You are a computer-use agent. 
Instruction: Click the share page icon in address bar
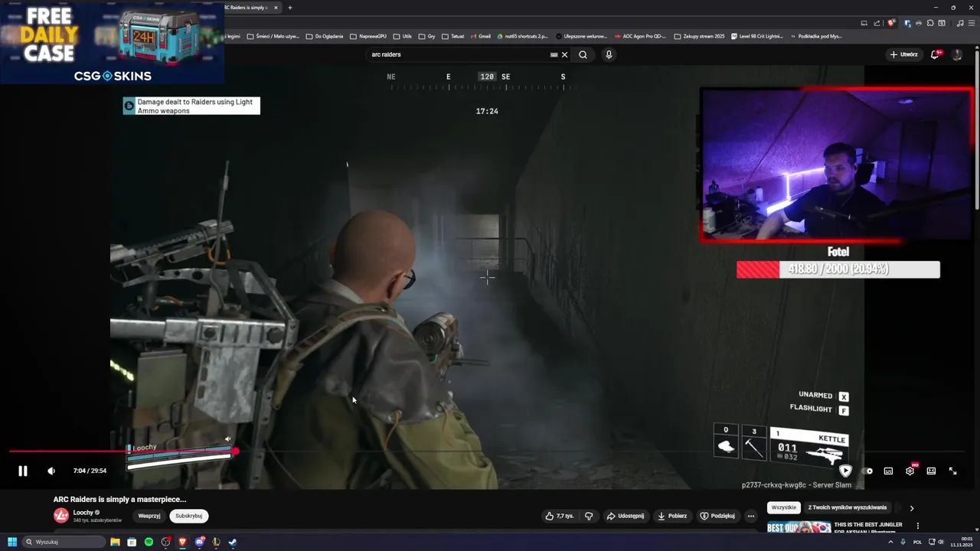[x=877, y=23]
